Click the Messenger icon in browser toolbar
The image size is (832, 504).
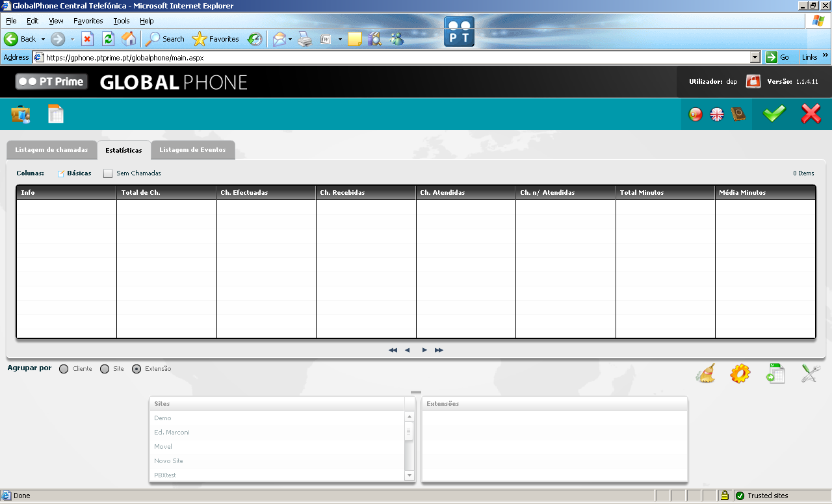tap(396, 39)
